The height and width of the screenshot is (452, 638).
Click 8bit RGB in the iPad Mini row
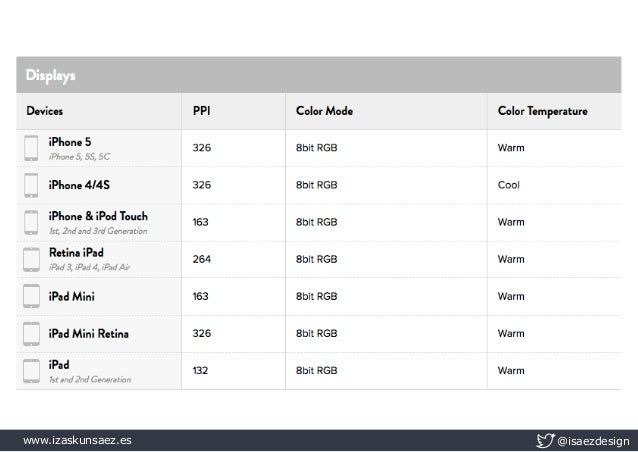pos(317,296)
